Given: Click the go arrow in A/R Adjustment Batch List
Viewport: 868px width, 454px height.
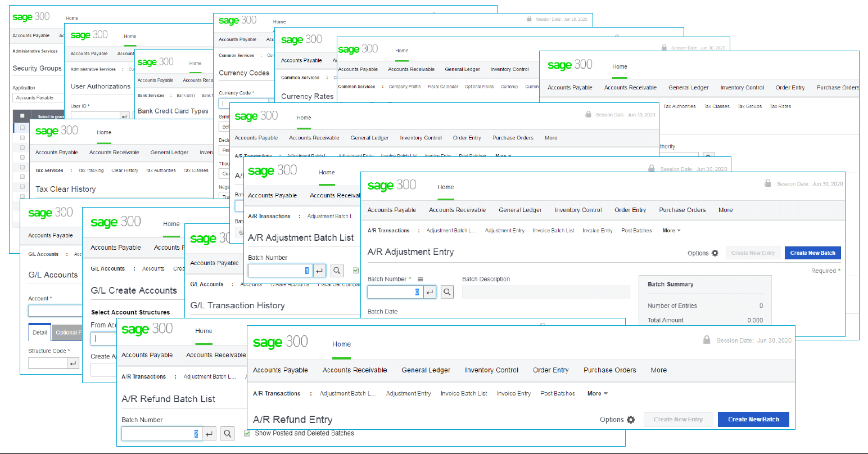Looking at the screenshot, I should 319,271.
